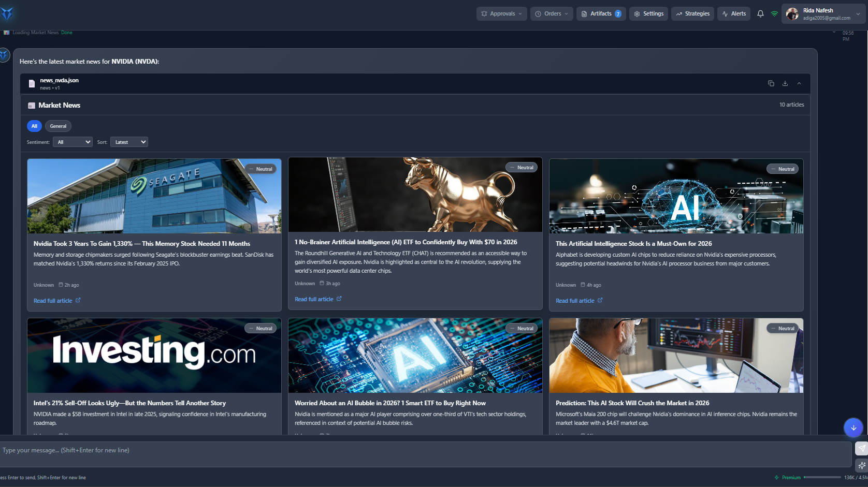The height and width of the screenshot is (487, 868).
Task: Open the Approvals dropdown
Action: point(501,14)
